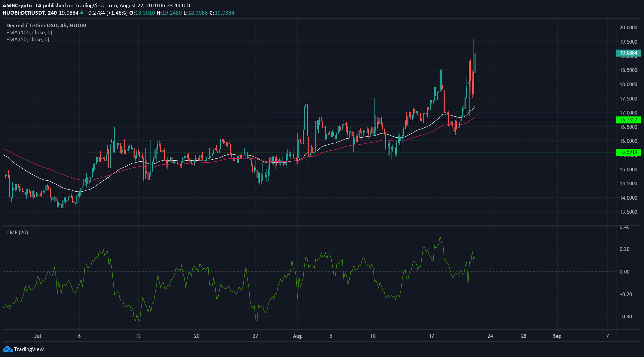
Task: Click the 0.00 CMF axis value
Action: point(625,272)
